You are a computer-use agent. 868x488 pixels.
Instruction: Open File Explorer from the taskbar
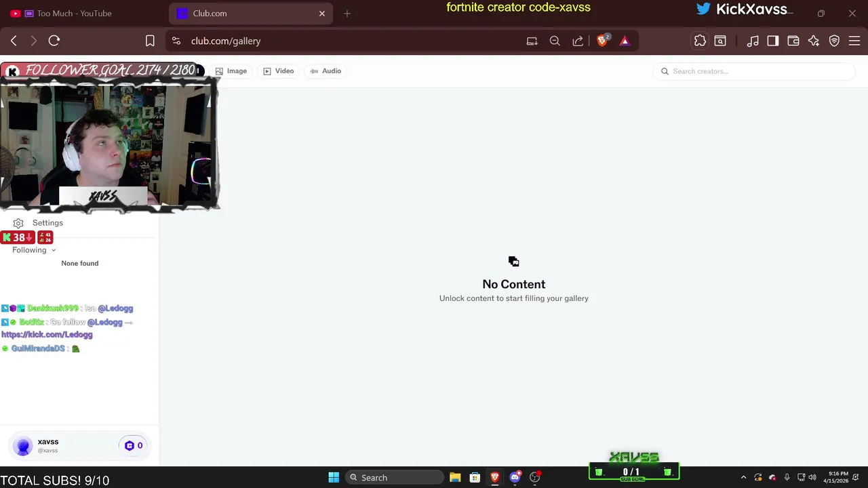point(455,477)
